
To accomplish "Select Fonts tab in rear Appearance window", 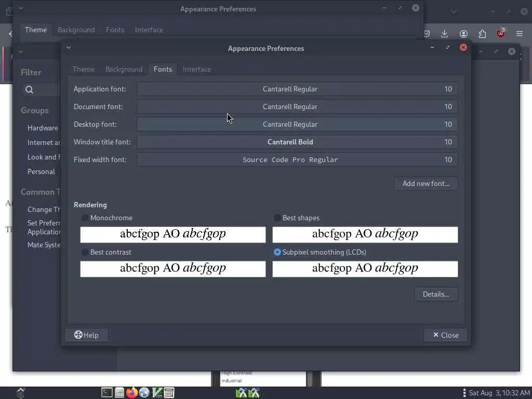I will pos(115,30).
